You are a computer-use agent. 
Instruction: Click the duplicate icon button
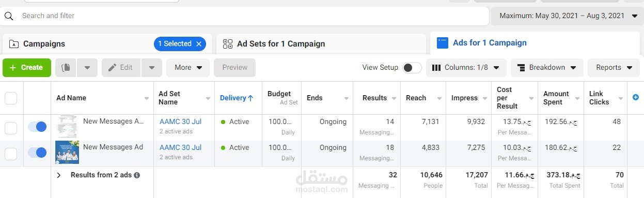point(66,67)
